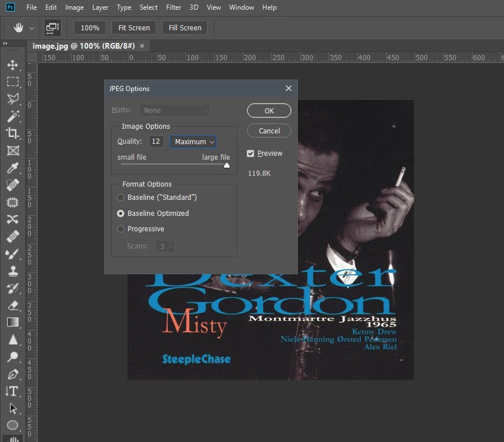
Task: Open the View menu
Action: click(214, 7)
